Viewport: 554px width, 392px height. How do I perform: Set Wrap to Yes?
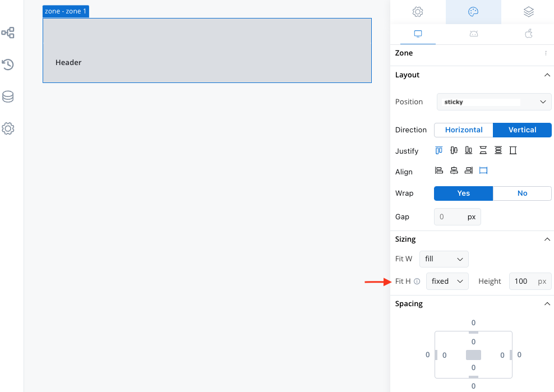(464, 193)
